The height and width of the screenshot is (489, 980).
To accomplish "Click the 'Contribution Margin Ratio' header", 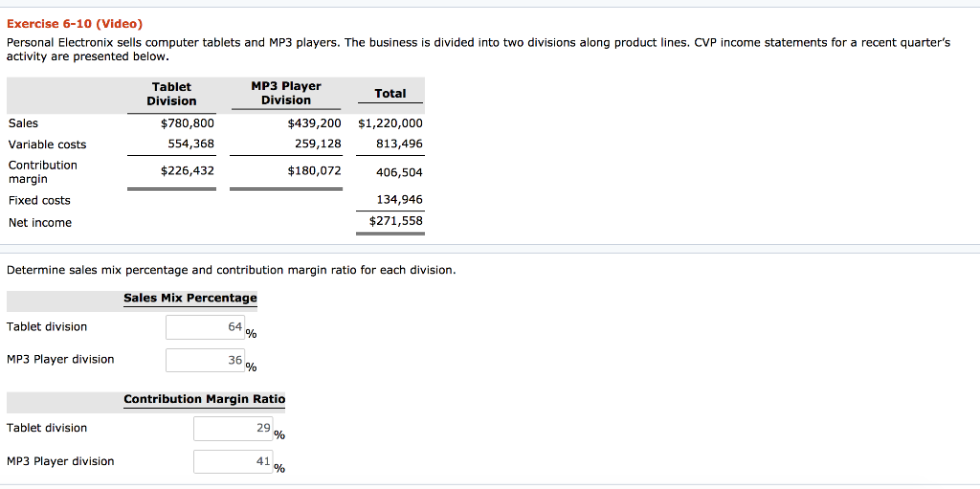I will (x=205, y=399).
